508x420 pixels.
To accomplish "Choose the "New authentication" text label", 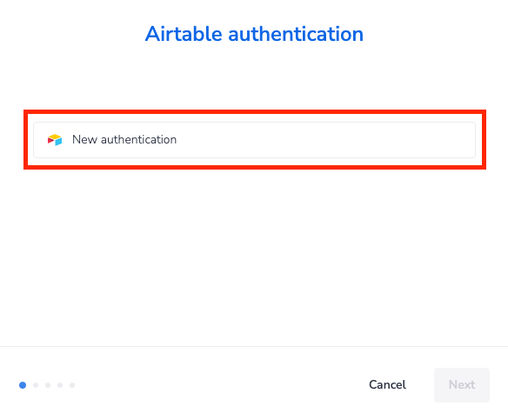I will pos(124,140).
